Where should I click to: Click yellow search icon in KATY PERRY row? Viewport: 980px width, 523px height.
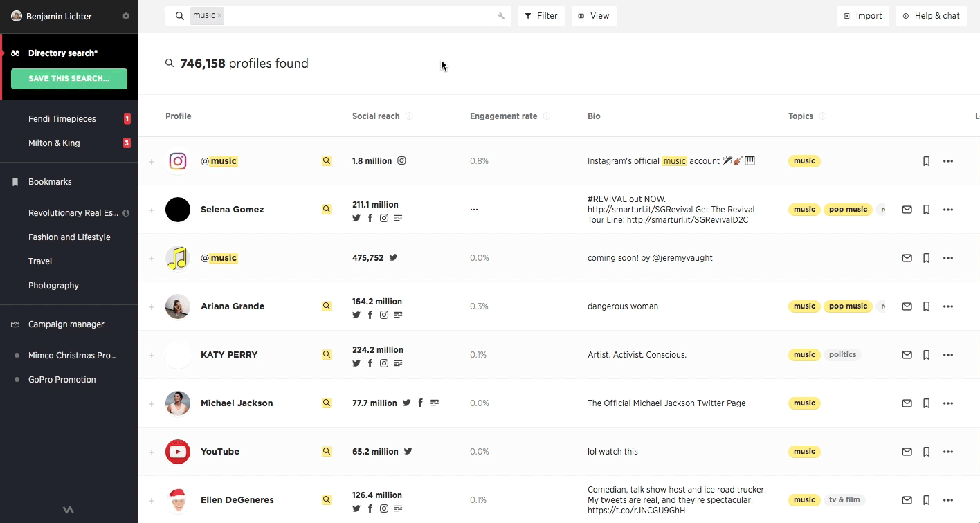coord(327,354)
